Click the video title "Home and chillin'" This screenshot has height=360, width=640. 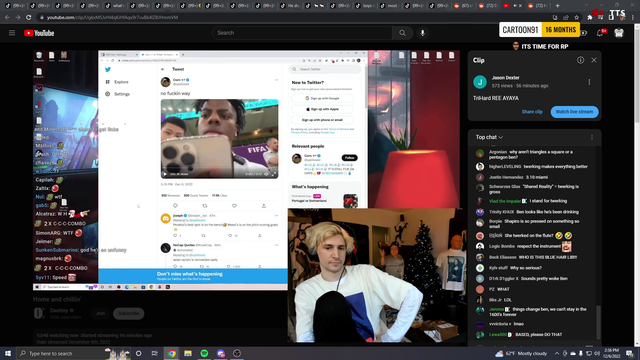[x=57, y=300]
